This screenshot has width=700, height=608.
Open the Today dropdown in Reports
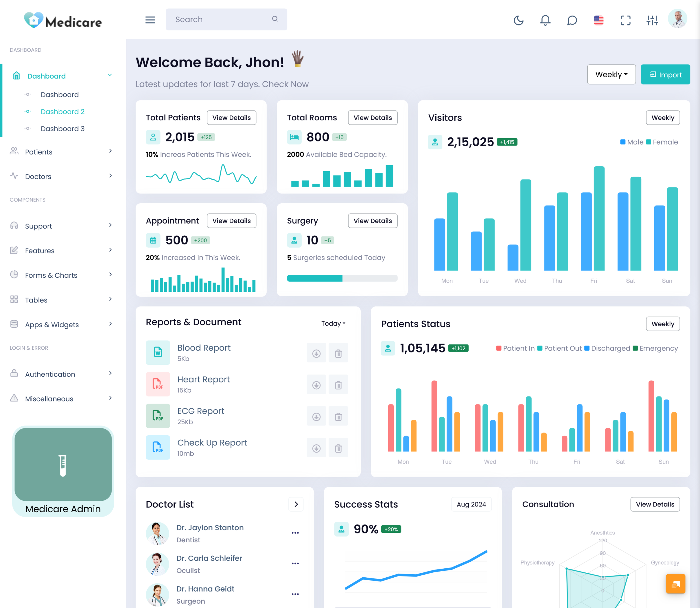(333, 323)
